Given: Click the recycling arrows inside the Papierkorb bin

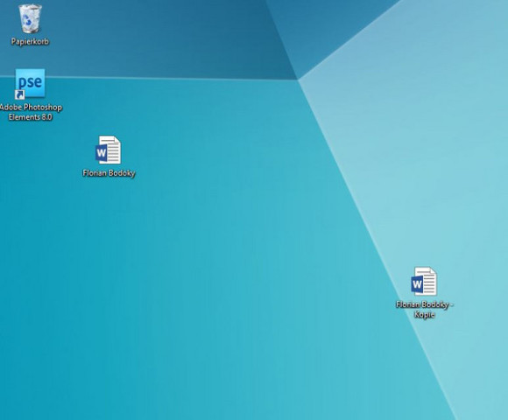Looking at the screenshot, I should [28, 21].
